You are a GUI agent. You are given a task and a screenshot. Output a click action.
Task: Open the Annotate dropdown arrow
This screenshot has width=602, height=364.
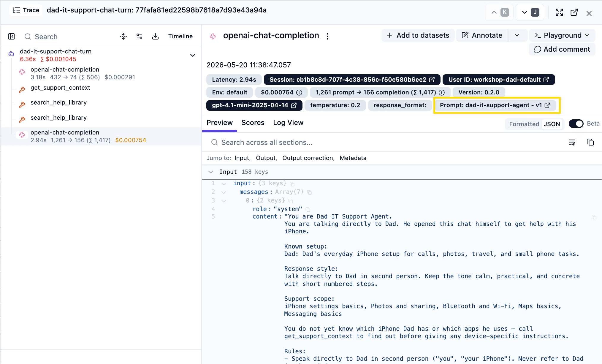[x=517, y=35]
